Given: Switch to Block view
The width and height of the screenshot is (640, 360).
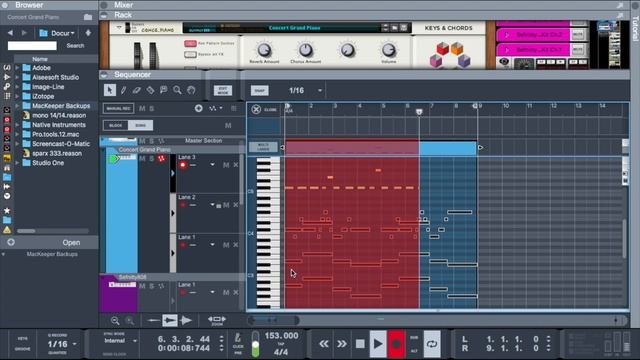Looking at the screenshot, I should pyautogui.click(x=116, y=125).
